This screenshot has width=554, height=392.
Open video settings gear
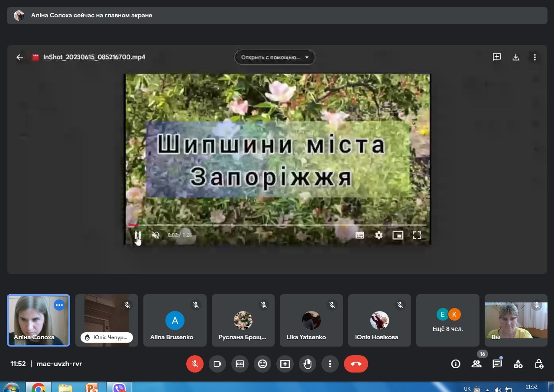coord(379,235)
